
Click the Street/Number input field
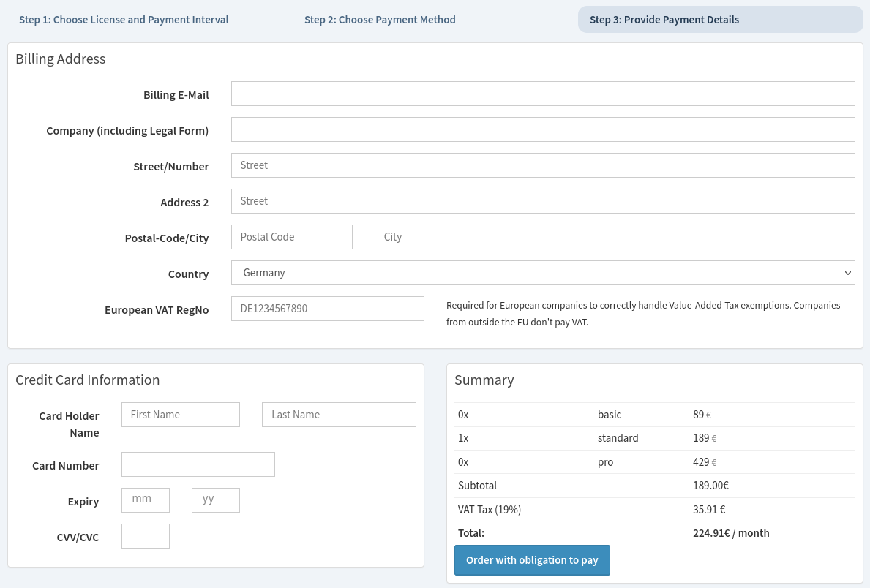pos(543,165)
